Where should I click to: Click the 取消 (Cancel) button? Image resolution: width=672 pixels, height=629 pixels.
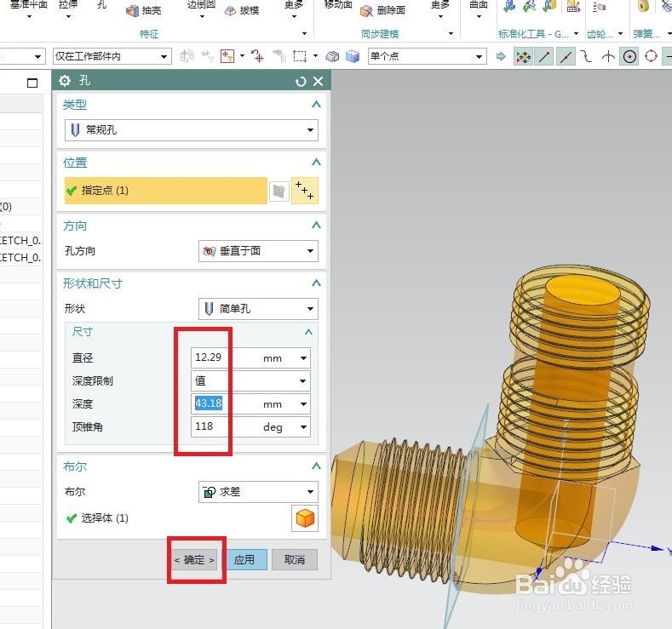click(295, 560)
